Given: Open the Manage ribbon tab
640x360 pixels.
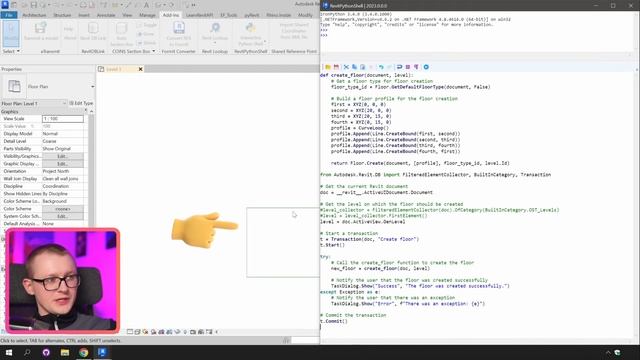Looking at the screenshot, I should [147, 15].
